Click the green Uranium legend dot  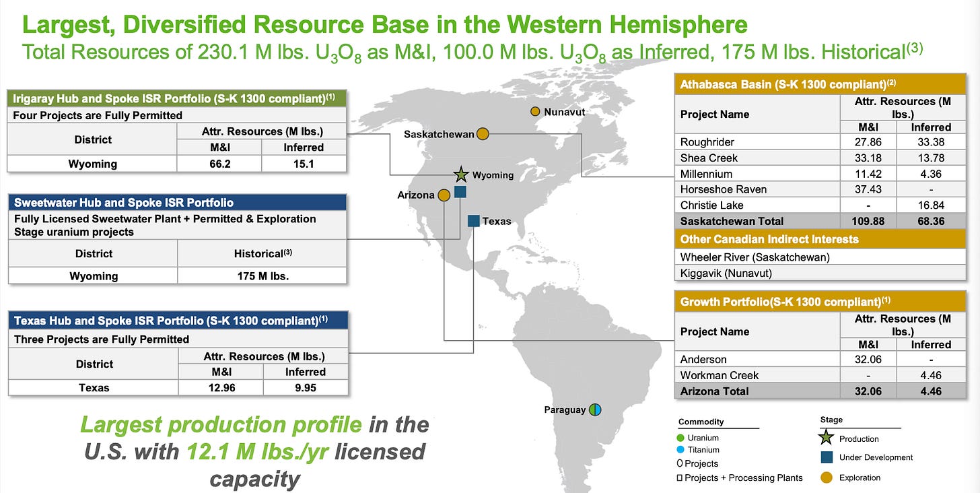tap(682, 438)
